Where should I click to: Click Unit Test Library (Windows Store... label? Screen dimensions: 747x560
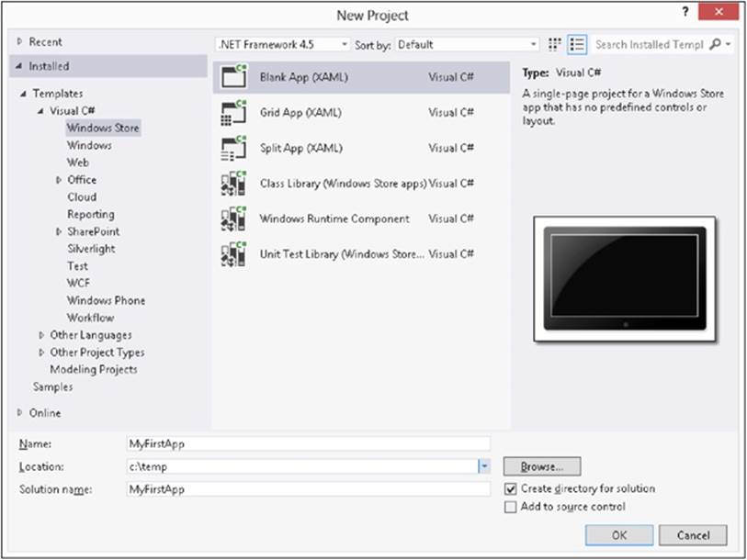342,254
